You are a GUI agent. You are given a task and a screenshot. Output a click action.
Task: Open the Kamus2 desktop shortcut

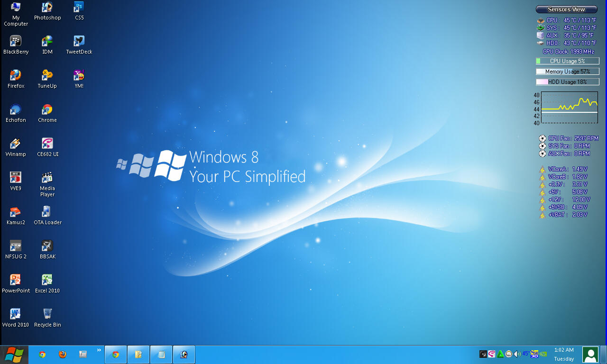click(16, 216)
